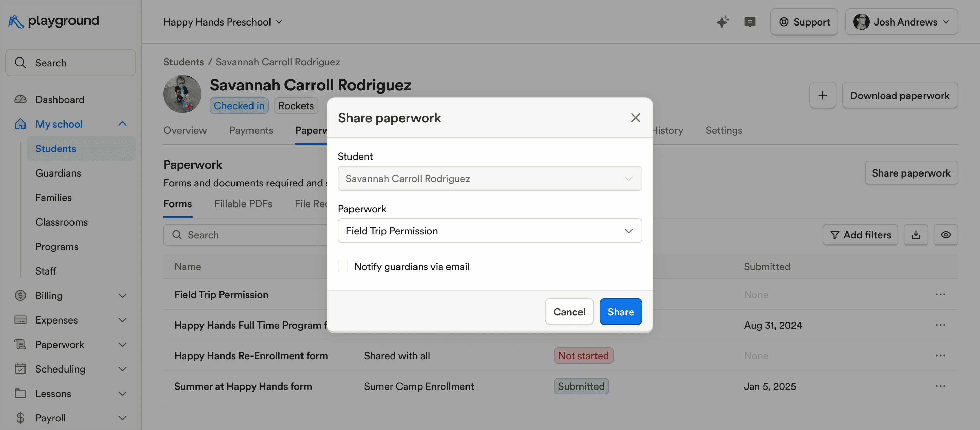Open Josh Andrews account menu

click(901, 22)
